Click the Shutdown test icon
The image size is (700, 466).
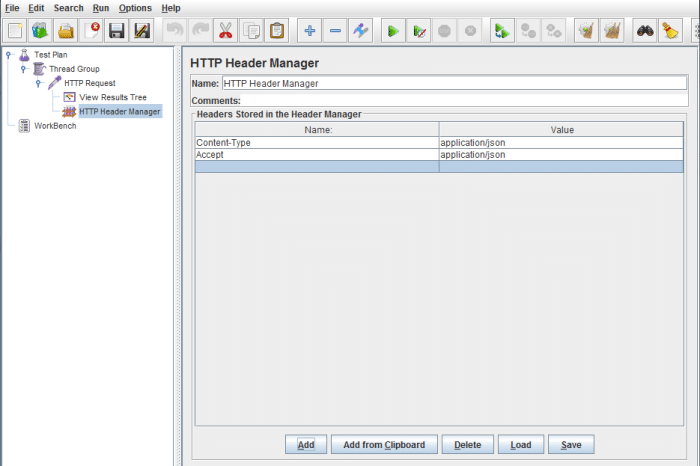point(470,31)
